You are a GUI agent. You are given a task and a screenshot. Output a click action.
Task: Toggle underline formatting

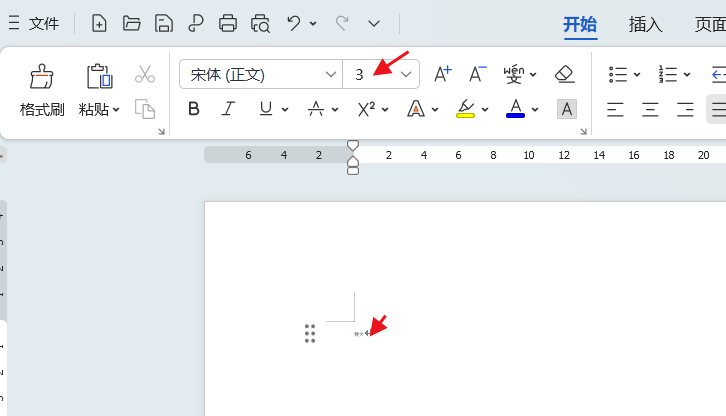pyautogui.click(x=266, y=109)
